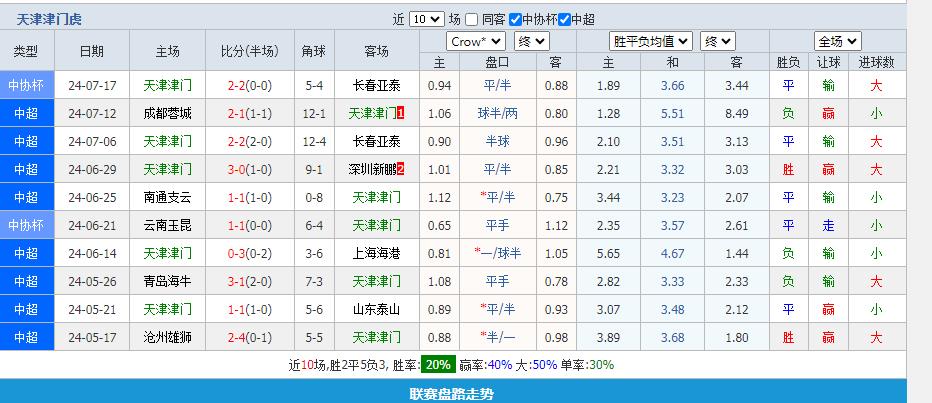
Task: Open the Crow* odds company dropdown
Action: [476, 41]
